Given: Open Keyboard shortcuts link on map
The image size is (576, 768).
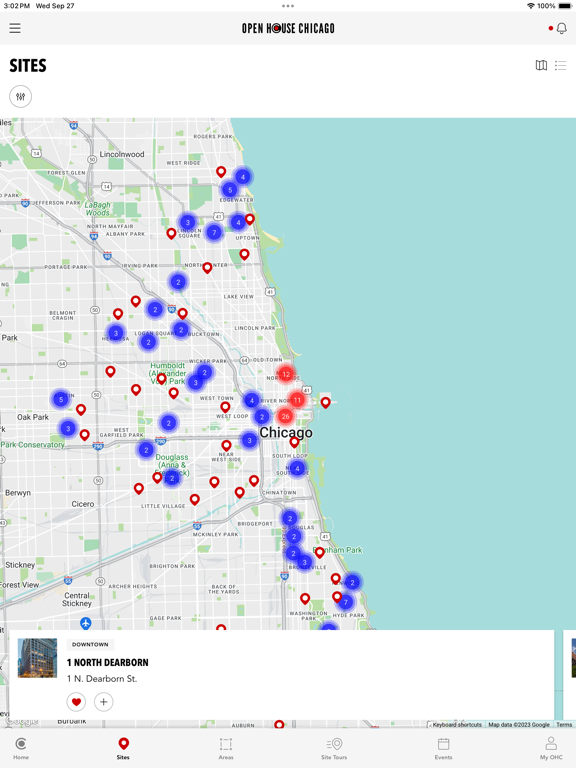Looking at the screenshot, I should pos(457,724).
